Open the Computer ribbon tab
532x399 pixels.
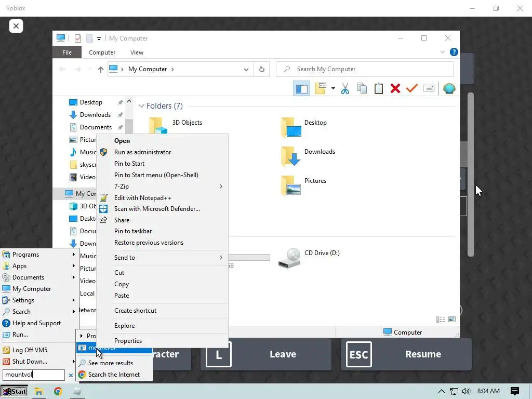click(x=102, y=52)
